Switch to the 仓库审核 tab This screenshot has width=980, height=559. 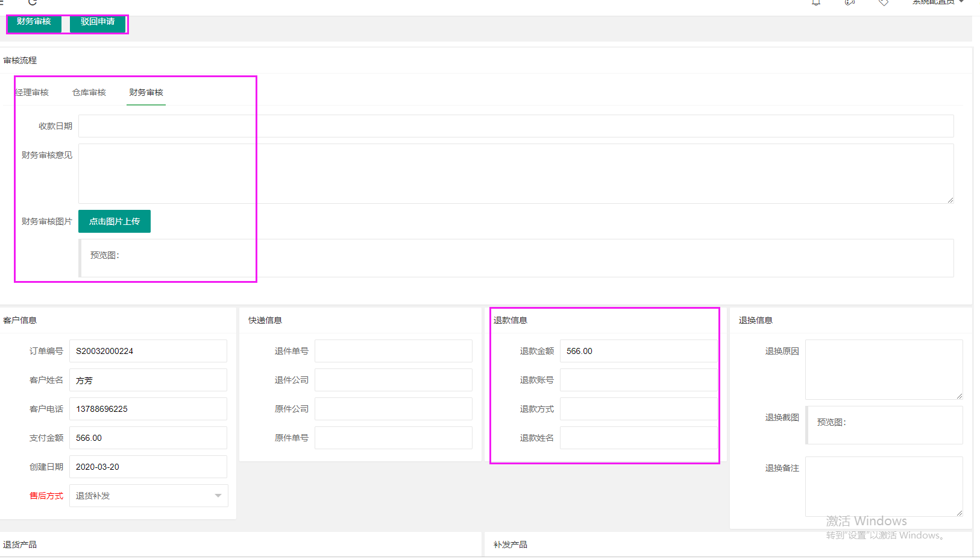pyautogui.click(x=89, y=92)
